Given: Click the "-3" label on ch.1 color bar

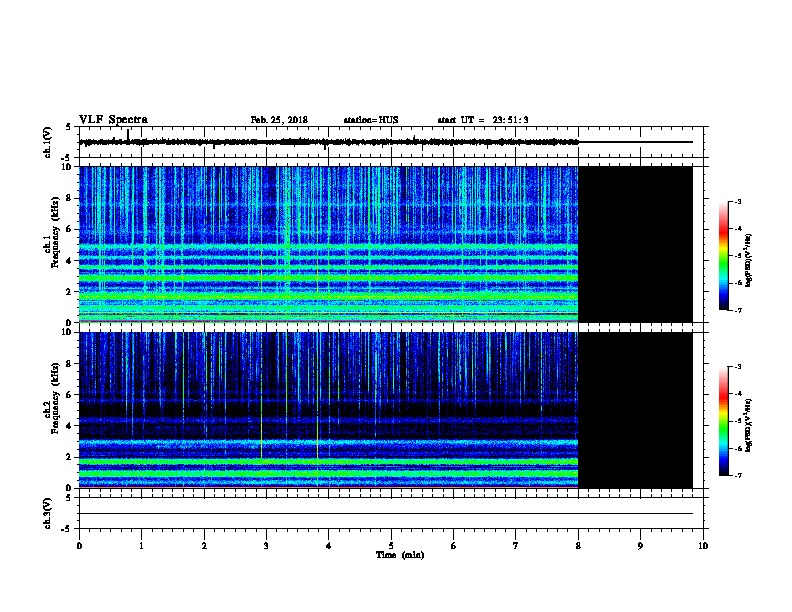Looking at the screenshot, I should (x=737, y=201).
